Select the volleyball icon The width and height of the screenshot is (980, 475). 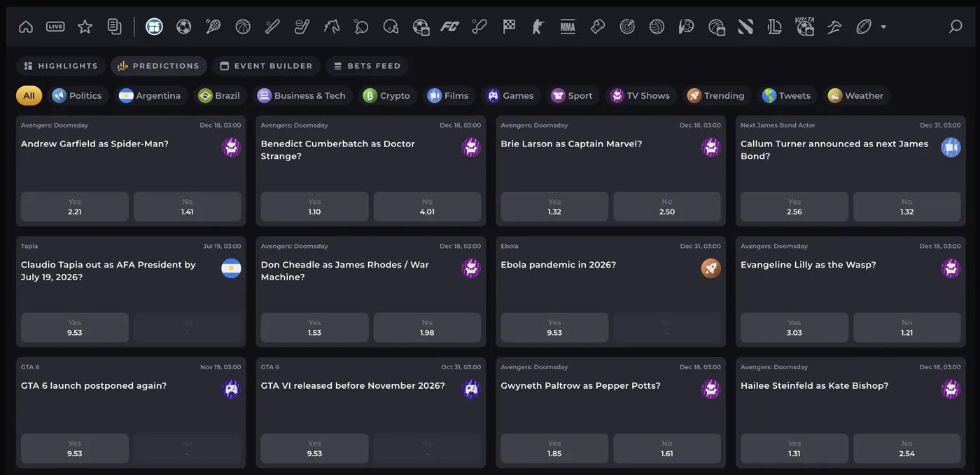tap(657, 27)
